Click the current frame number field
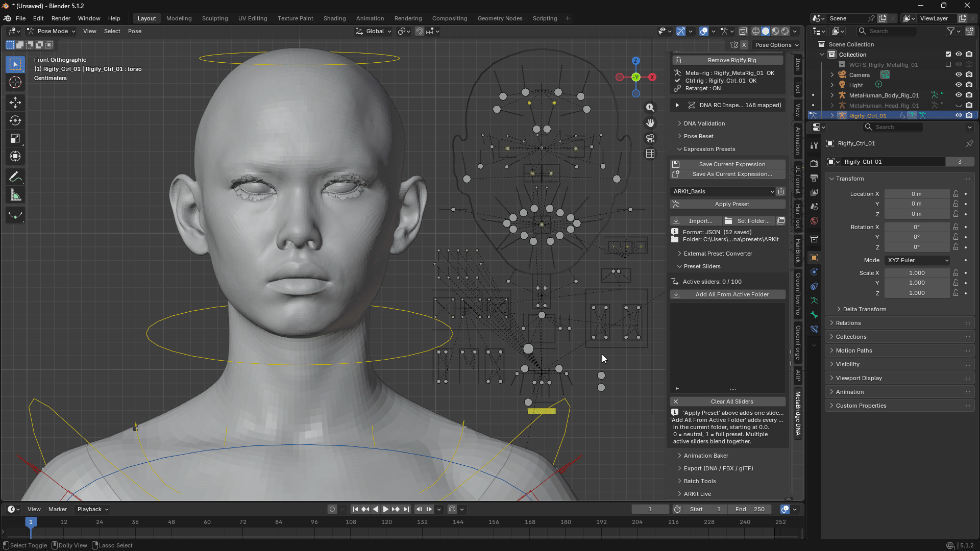The height and width of the screenshot is (551, 980). coord(650,509)
